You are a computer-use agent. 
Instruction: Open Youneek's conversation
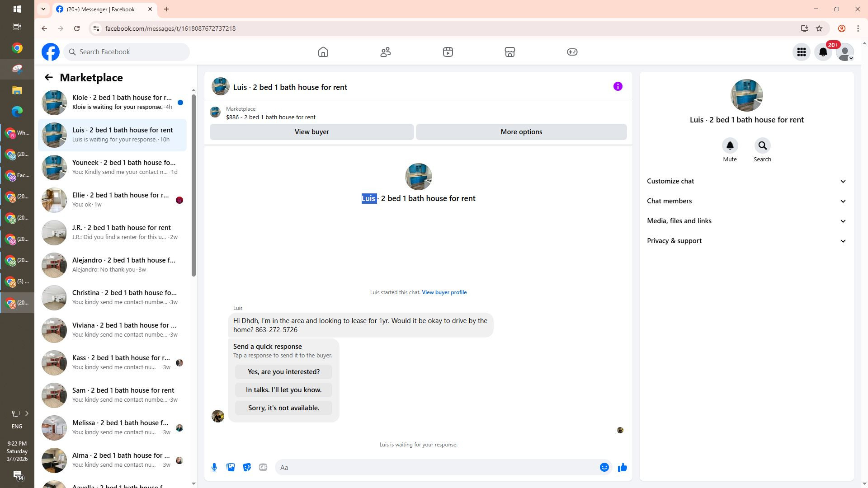(112, 168)
